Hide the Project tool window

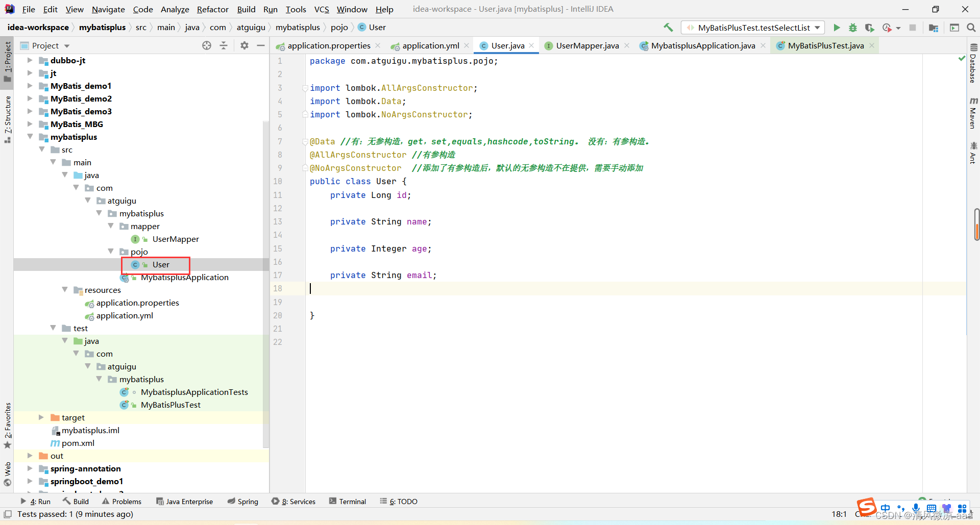[261, 45]
